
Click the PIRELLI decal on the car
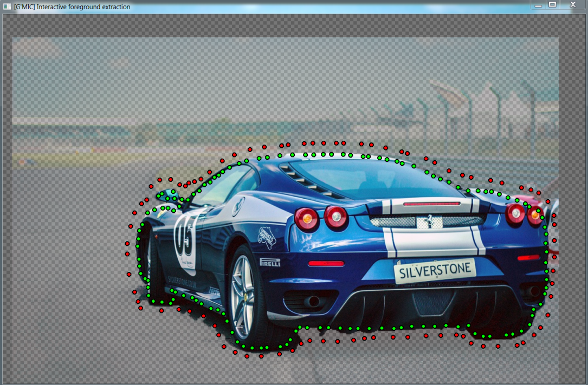click(270, 262)
